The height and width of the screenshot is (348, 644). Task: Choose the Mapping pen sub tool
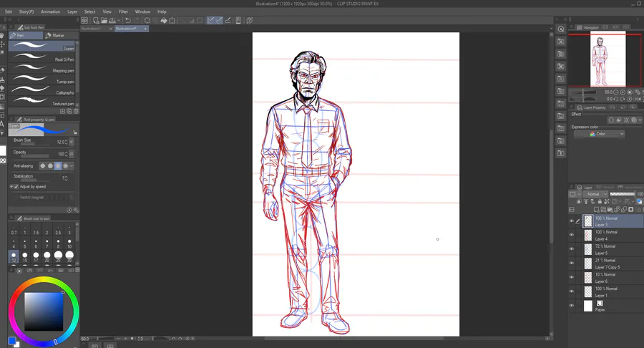click(x=42, y=68)
